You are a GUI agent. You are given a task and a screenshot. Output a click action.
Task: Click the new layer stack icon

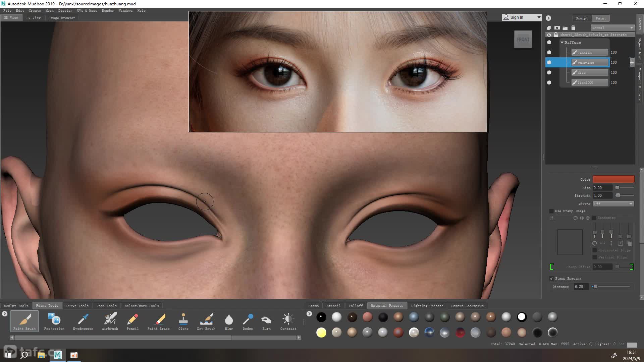pyautogui.click(x=549, y=28)
